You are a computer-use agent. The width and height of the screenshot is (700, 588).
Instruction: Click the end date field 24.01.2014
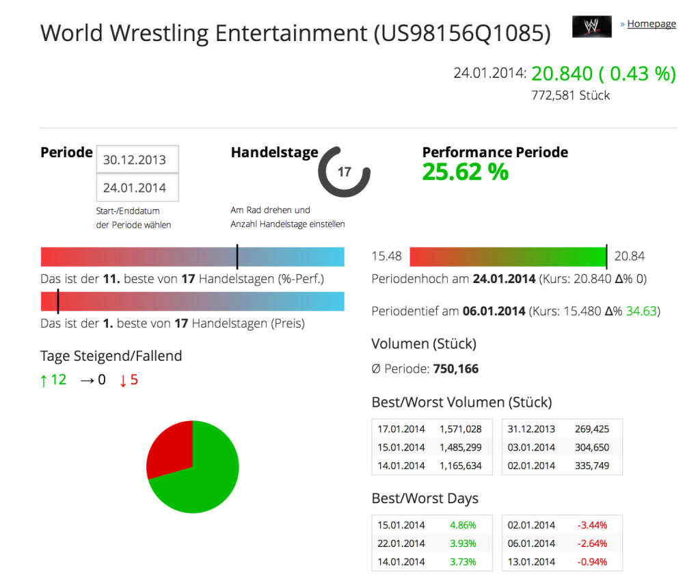137,188
